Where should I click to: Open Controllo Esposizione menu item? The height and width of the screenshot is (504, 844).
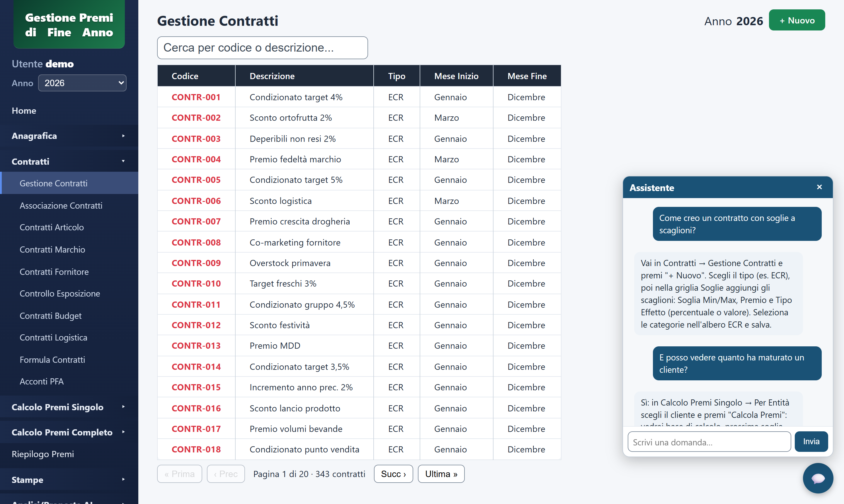pos(69,293)
